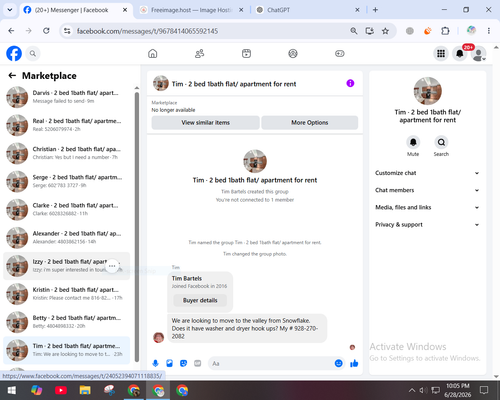This screenshot has height=400, width=500.
Task: Open the Groups icon in top navigation
Action: pos(293,53)
